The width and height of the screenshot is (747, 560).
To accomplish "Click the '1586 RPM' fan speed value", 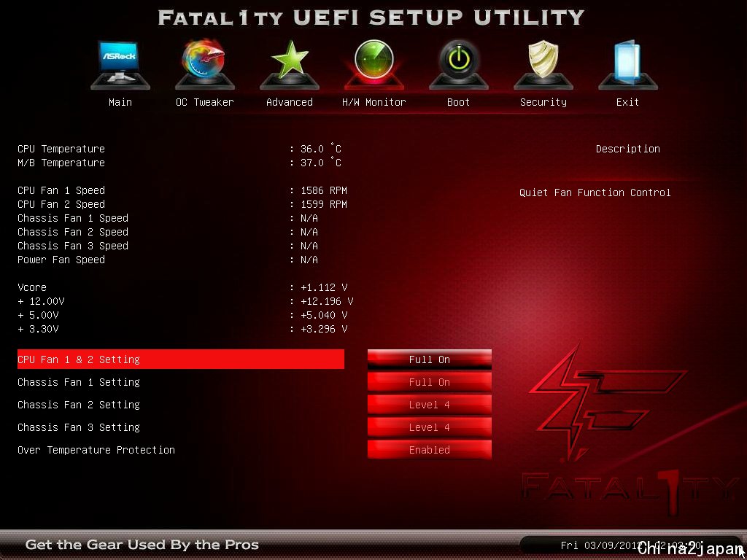I will pyautogui.click(x=324, y=190).
